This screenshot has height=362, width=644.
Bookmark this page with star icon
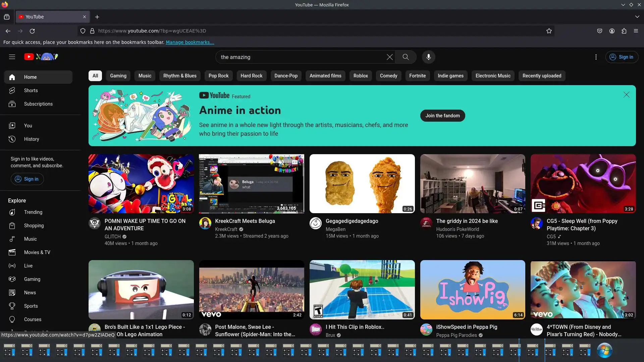pyautogui.click(x=549, y=31)
